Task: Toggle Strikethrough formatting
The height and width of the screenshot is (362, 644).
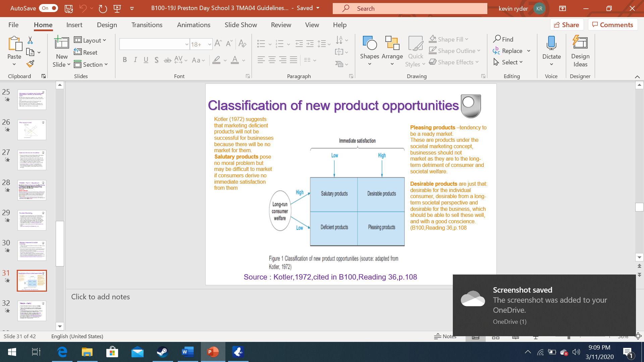Action: tap(167, 60)
